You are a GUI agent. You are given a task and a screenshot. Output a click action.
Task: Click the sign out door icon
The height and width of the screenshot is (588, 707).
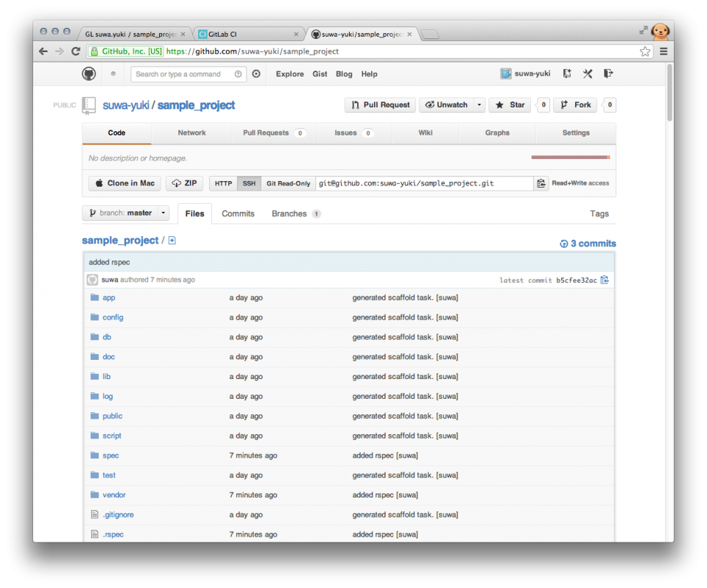(x=607, y=74)
